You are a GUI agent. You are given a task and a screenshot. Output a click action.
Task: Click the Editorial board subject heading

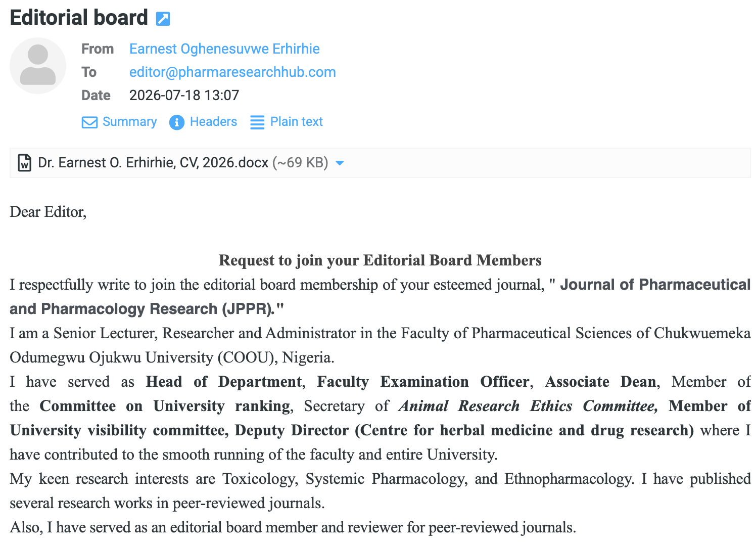79,18
